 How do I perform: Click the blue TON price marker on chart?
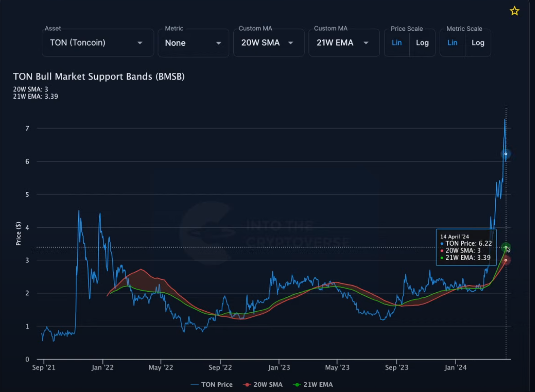pos(506,154)
